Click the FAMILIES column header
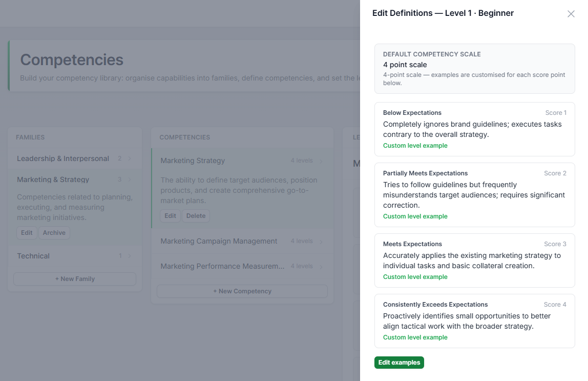The width and height of the screenshot is (588, 381). click(30, 137)
